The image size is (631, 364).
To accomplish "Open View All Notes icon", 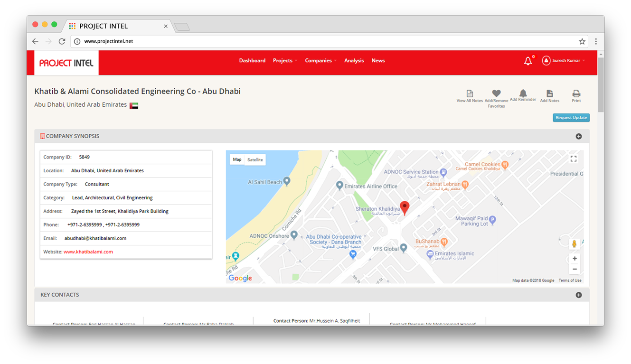I will tap(470, 93).
